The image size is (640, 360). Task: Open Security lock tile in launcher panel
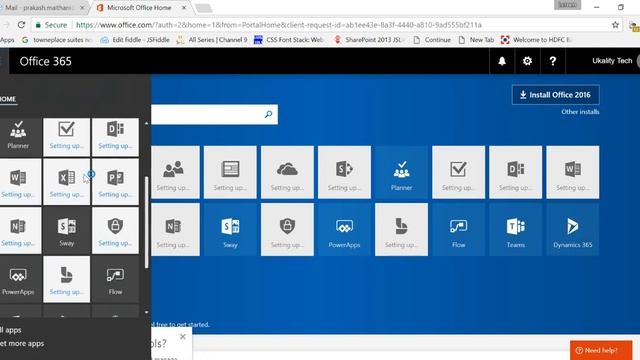(116, 230)
